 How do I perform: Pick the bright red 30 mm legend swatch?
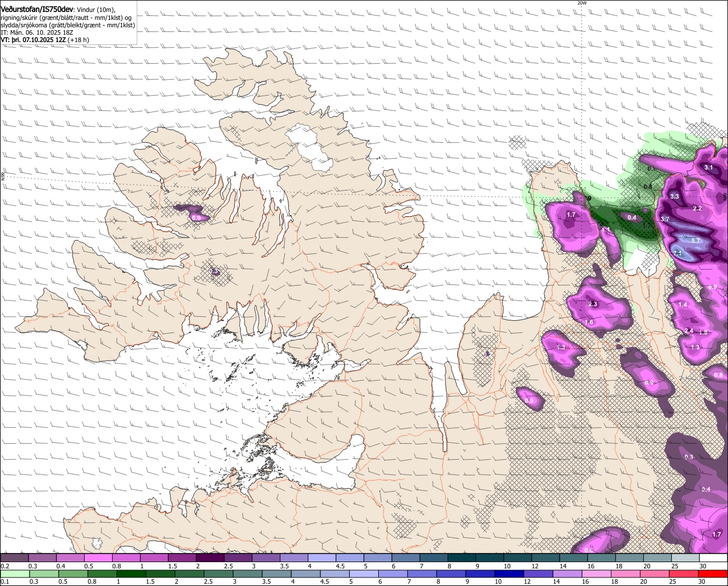(714, 574)
